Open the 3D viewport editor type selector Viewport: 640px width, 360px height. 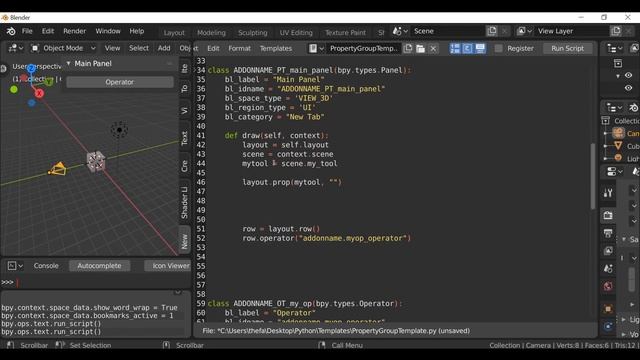pos(16,48)
